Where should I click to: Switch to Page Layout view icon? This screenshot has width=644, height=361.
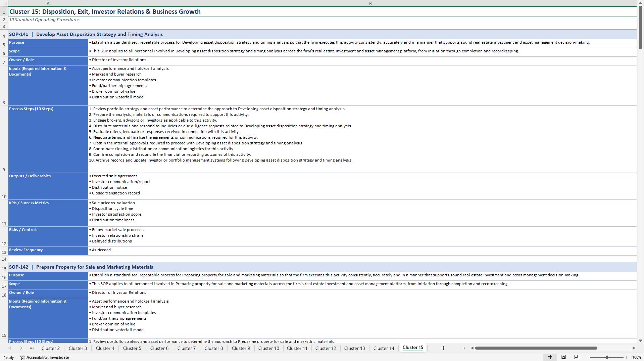tap(563, 357)
